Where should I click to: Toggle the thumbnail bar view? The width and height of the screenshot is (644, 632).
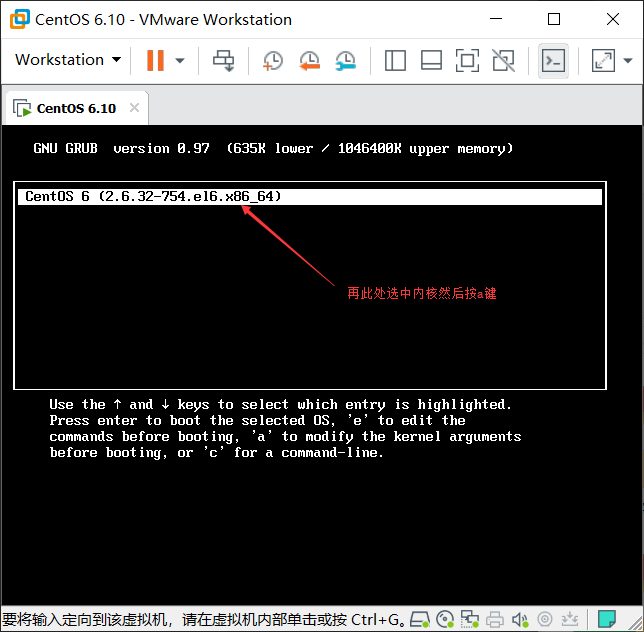click(x=431, y=61)
